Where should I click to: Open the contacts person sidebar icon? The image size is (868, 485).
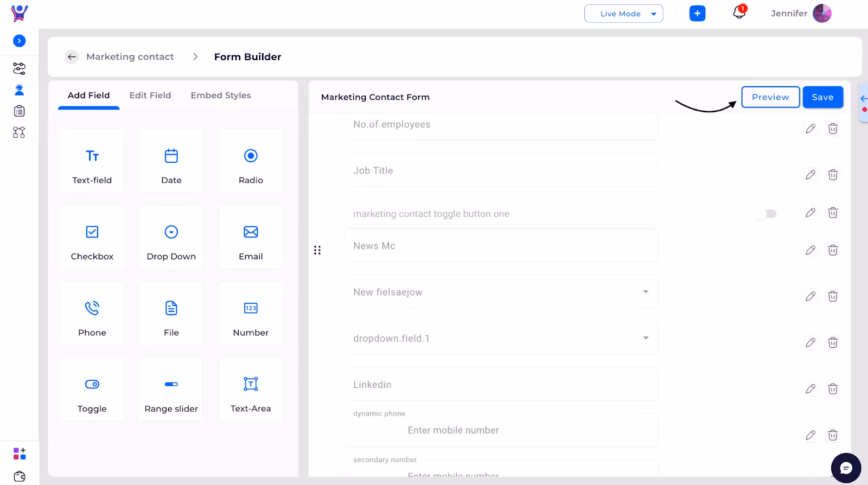click(19, 90)
